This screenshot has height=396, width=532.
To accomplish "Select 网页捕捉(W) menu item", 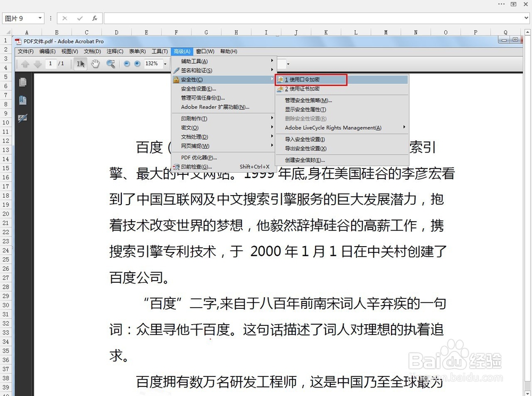I will coord(223,146).
